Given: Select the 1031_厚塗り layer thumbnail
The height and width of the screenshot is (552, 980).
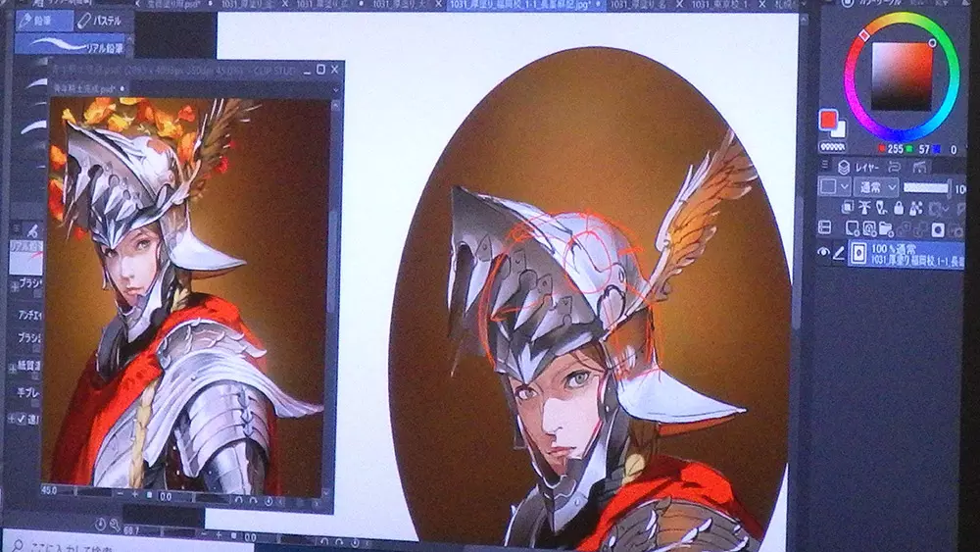Looking at the screenshot, I should click(858, 253).
